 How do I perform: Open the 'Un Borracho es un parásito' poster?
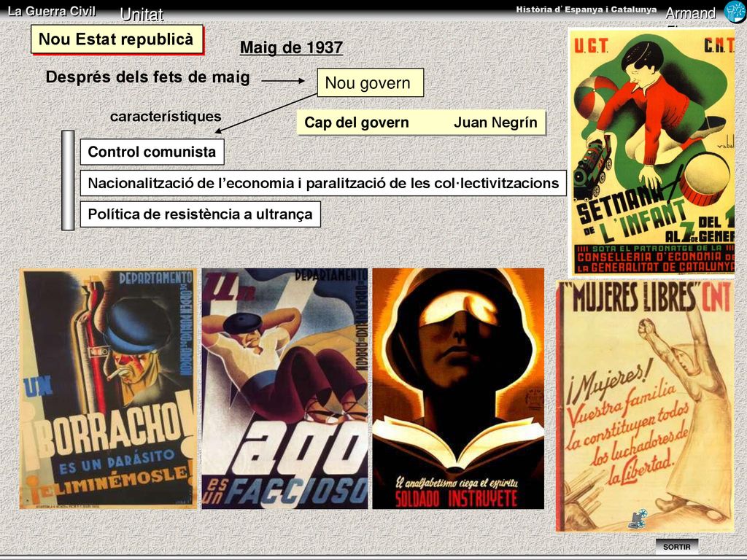coord(108,389)
